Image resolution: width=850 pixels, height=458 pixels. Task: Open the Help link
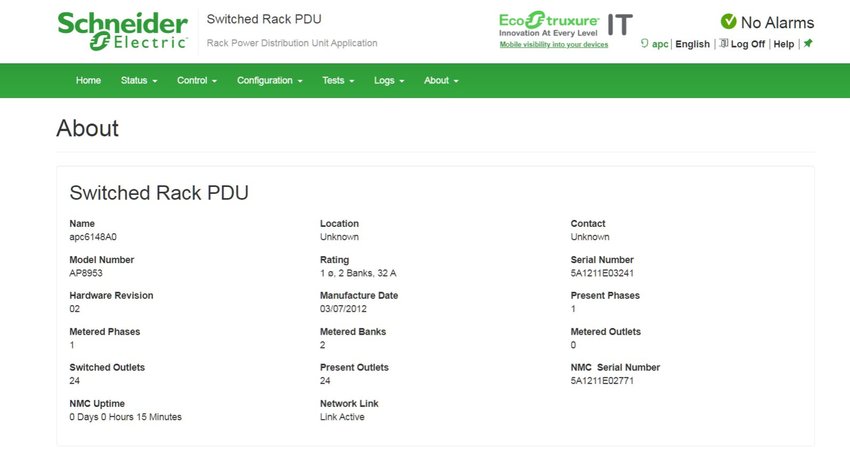783,44
